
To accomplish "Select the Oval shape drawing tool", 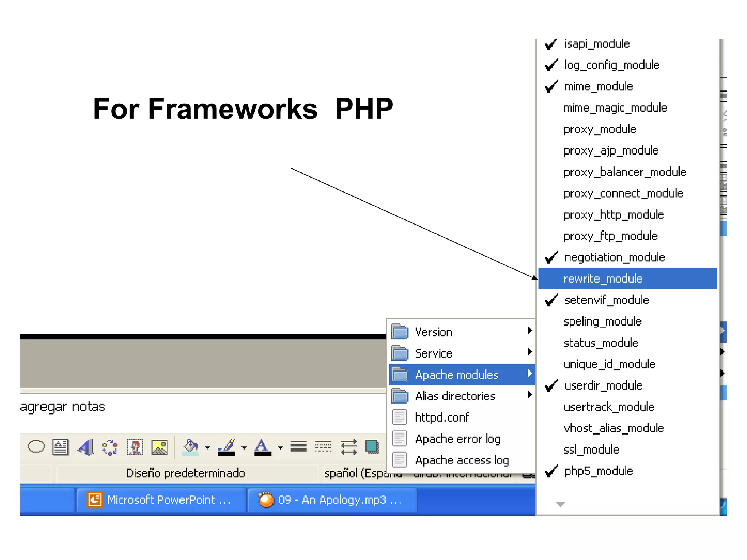I will point(36,447).
